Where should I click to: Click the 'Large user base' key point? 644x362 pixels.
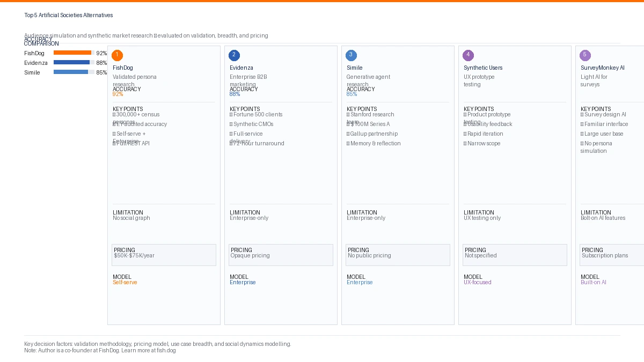coord(602,134)
